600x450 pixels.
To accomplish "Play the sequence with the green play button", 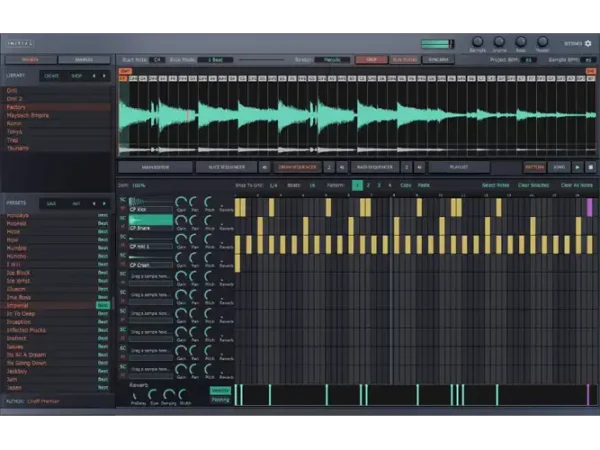I will point(577,167).
